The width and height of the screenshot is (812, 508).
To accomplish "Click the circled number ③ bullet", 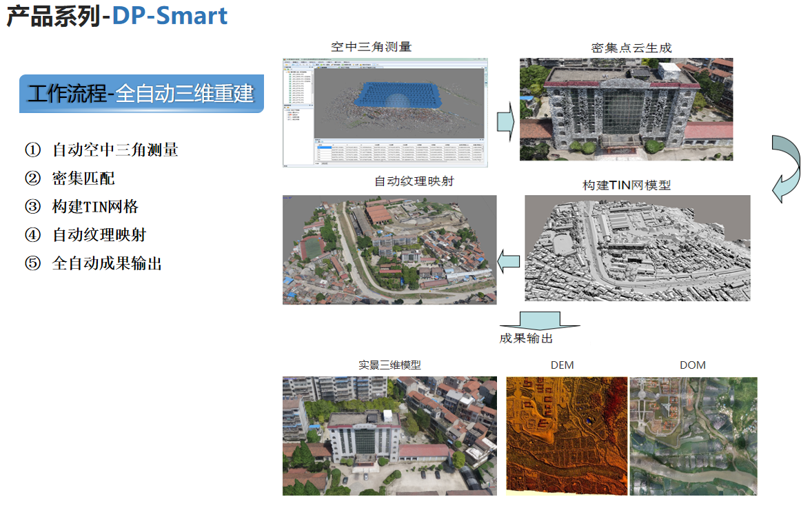I will click(x=33, y=207).
